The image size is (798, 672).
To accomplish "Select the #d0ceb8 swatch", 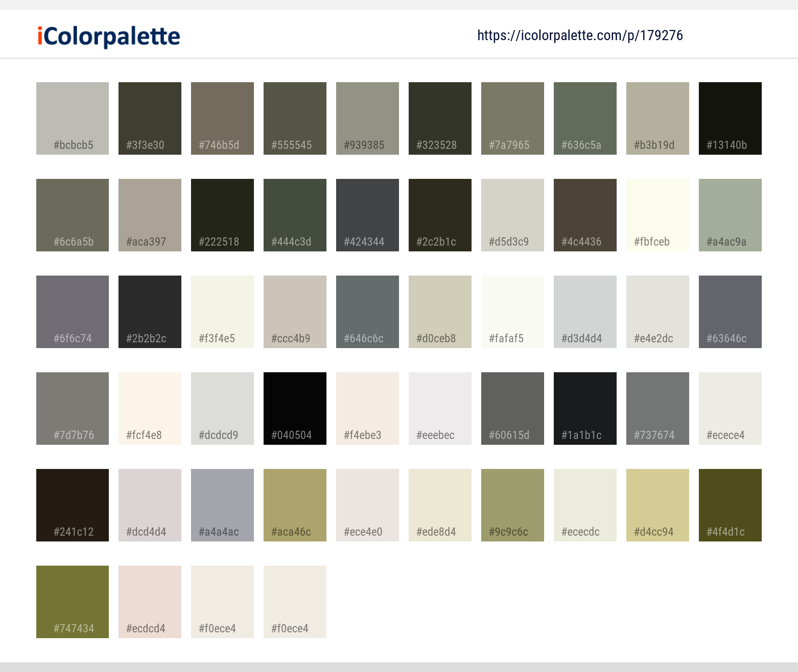I will pos(440,312).
